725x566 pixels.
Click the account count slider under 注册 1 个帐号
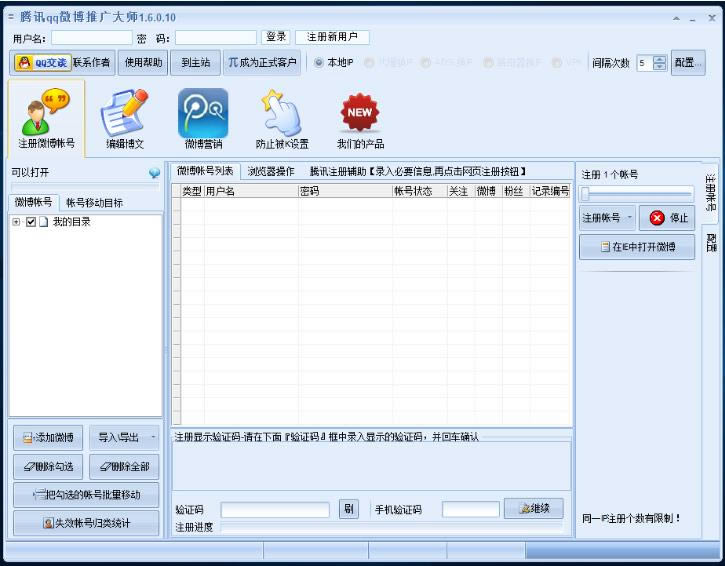click(x=636, y=194)
